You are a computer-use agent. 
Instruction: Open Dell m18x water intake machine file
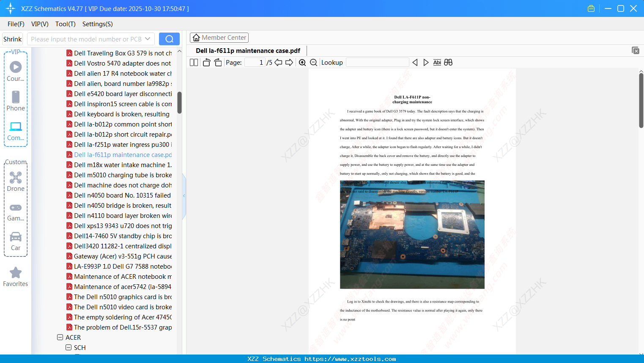[x=119, y=165]
